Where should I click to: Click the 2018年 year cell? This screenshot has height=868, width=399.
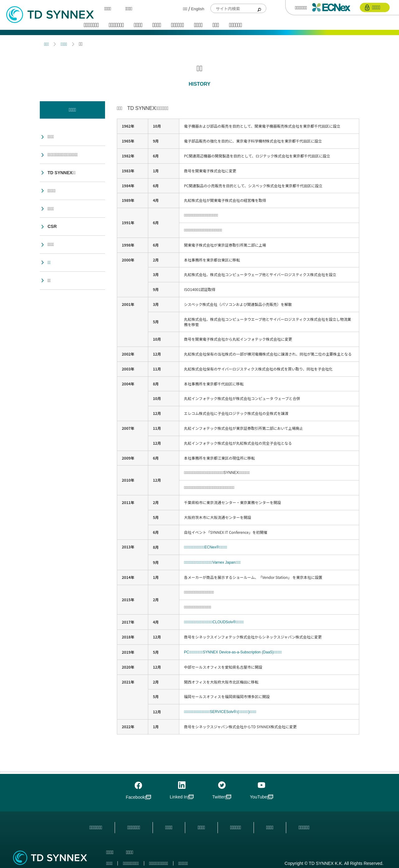[x=132, y=637]
